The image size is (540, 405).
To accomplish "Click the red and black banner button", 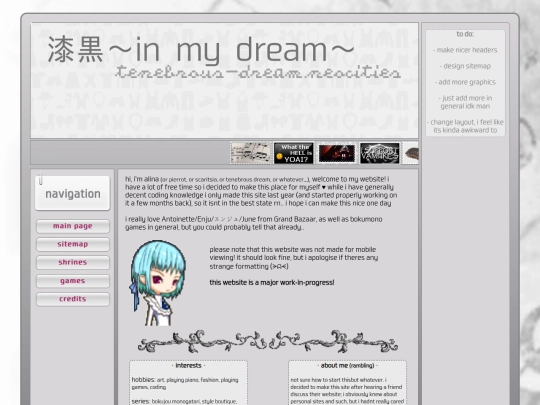I will click(336, 153).
